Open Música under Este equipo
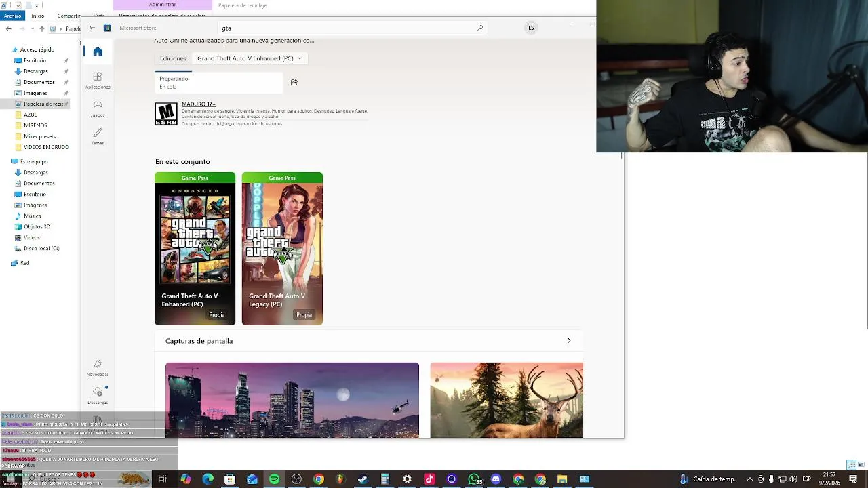Viewport: 868px width, 488px height. pyautogui.click(x=32, y=216)
